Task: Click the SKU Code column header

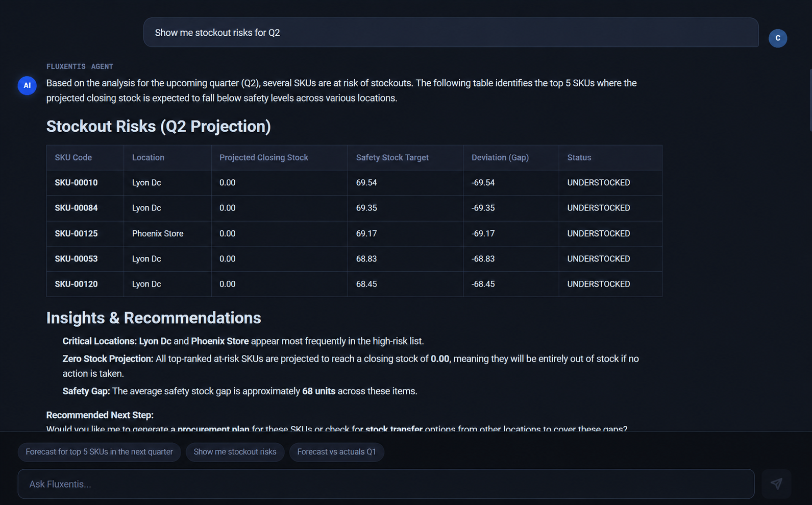Action: point(73,158)
